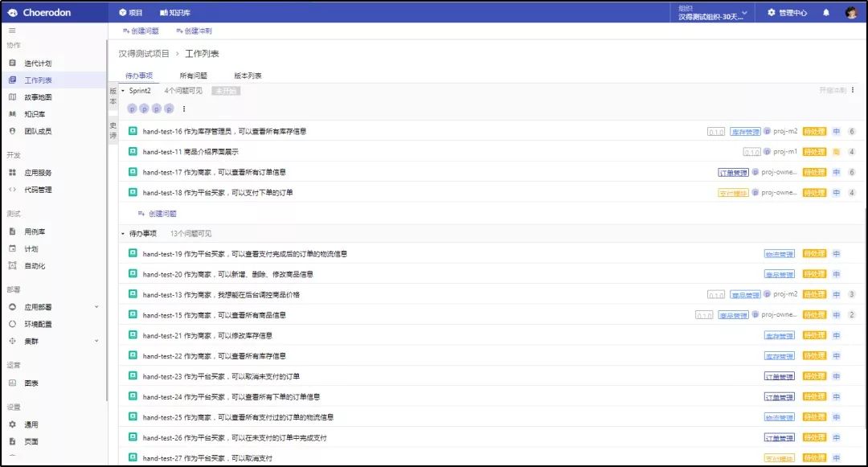Screen dimensions: 868x467
Task: Click 创建冲刺 in the toolbar
Action: tap(194, 31)
